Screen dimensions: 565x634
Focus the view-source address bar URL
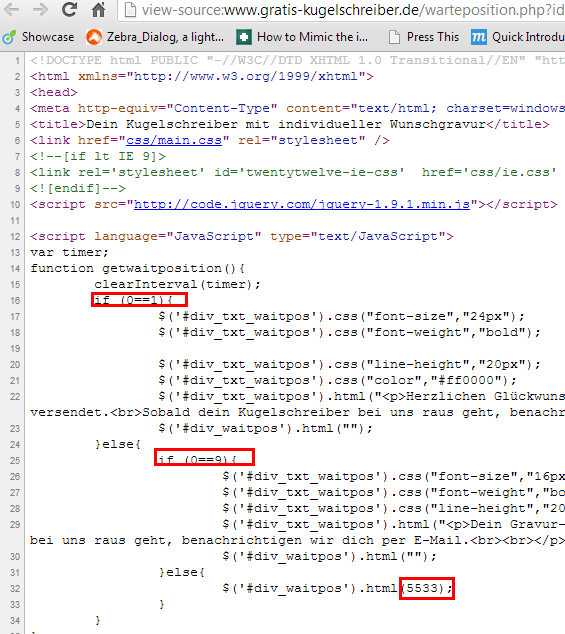(353, 10)
